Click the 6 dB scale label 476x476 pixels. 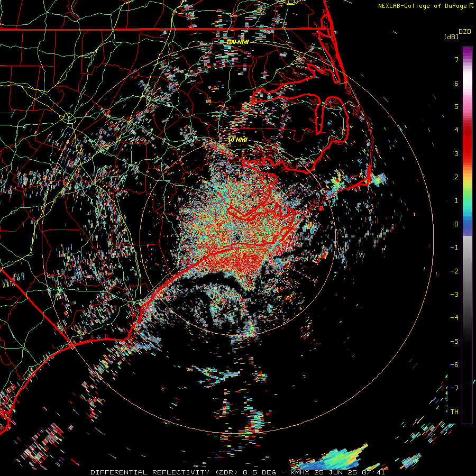pyautogui.click(x=456, y=83)
